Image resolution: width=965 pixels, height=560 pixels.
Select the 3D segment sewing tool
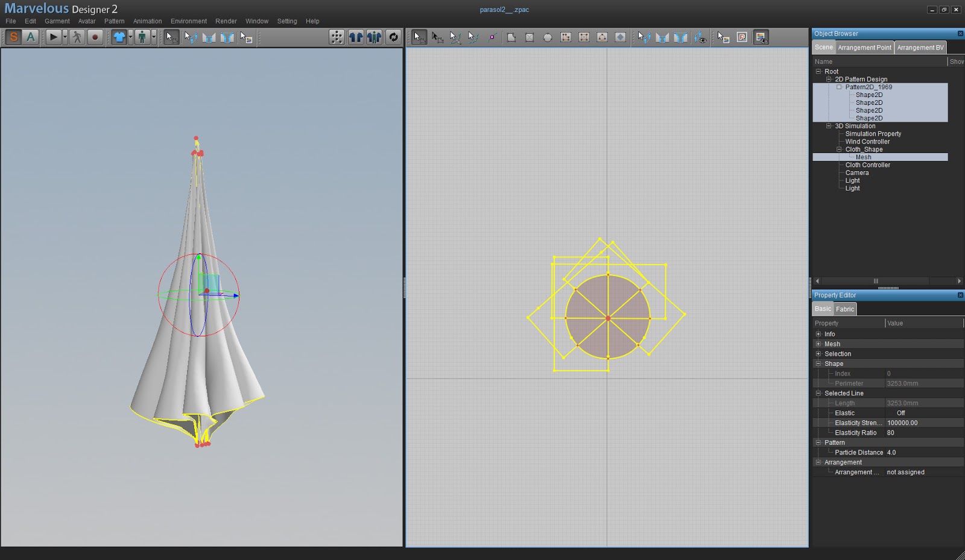point(191,37)
